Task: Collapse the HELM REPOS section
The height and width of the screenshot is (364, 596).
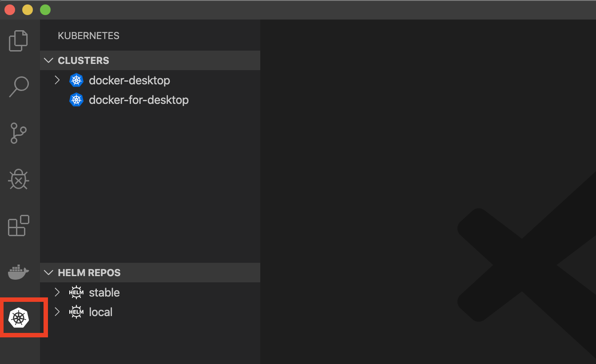Action: tap(48, 273)
